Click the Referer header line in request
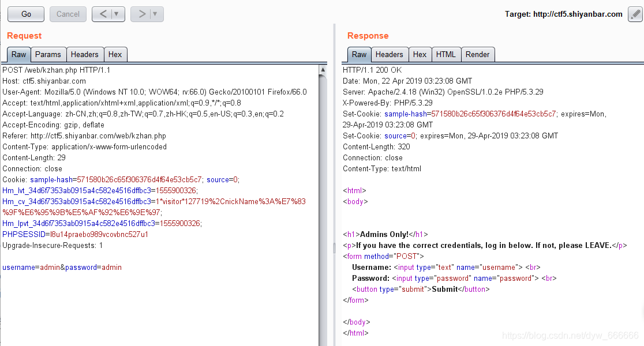Image resolution: width=644 pixels, height=346 pixels. click(x=84, y=136)
